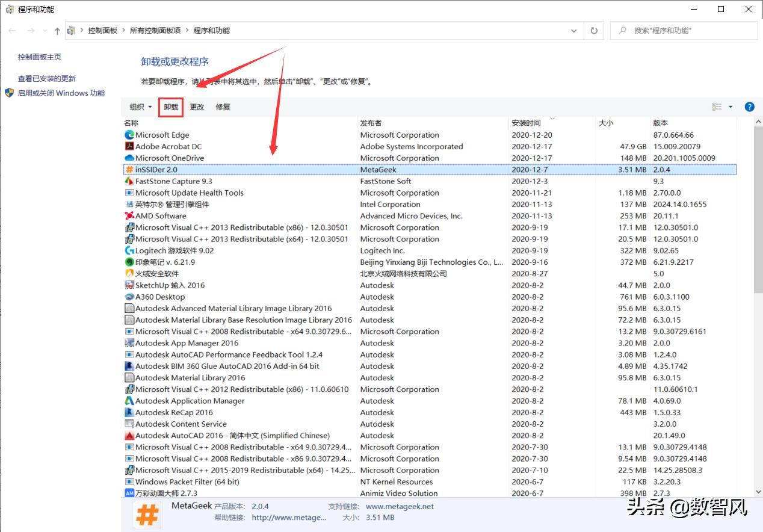The height and width of the screenshot is (532, 763).
Task: Click the 修复 toolbar button
Action: click(x=223, y=107)
